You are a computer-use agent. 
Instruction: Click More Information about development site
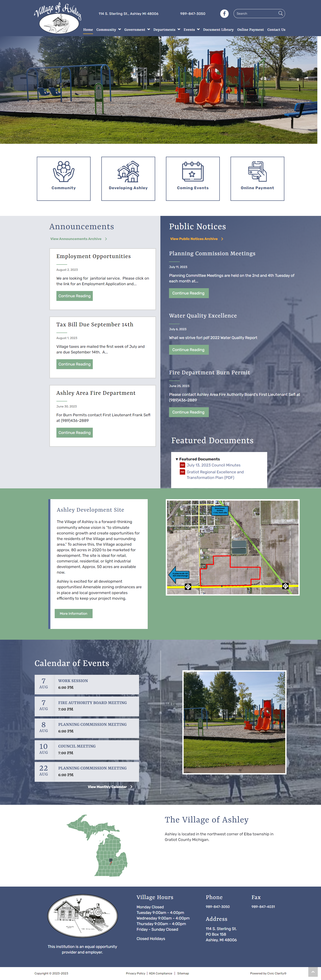(73, 613)
